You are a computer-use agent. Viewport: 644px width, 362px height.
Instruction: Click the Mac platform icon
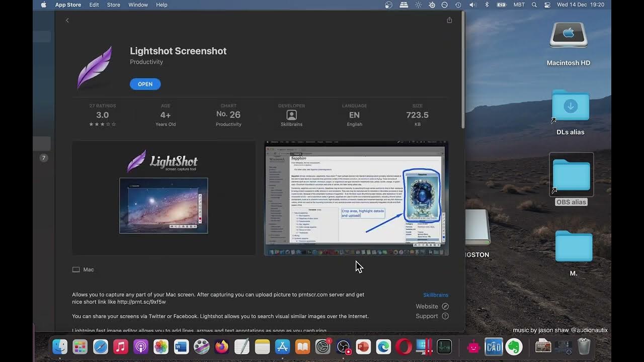76,269
